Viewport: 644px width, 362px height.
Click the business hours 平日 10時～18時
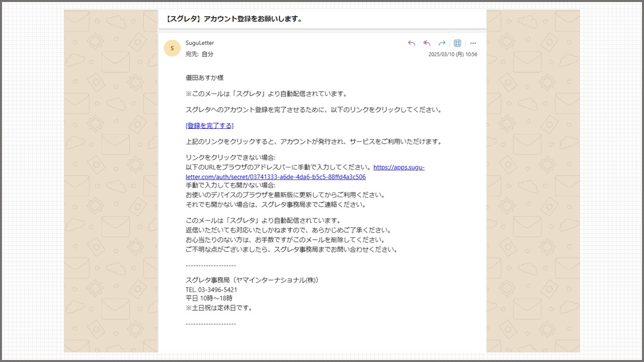tap(209, 298)
